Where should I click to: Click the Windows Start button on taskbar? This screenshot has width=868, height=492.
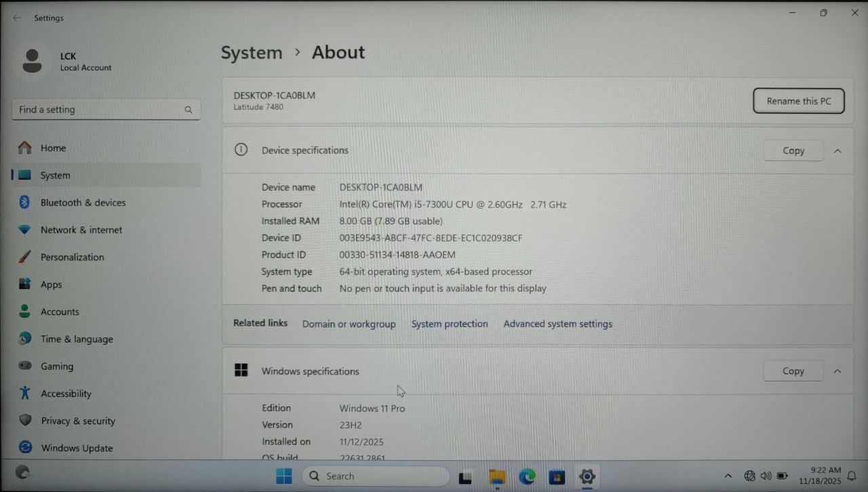click(x=283, y=476)
